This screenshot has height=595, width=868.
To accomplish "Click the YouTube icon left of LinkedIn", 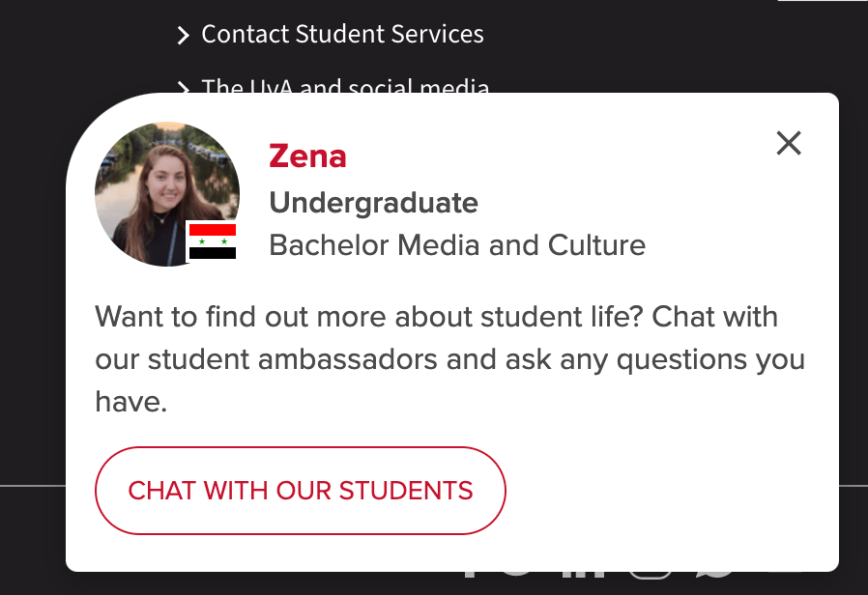I will click(x=515, y=575).
